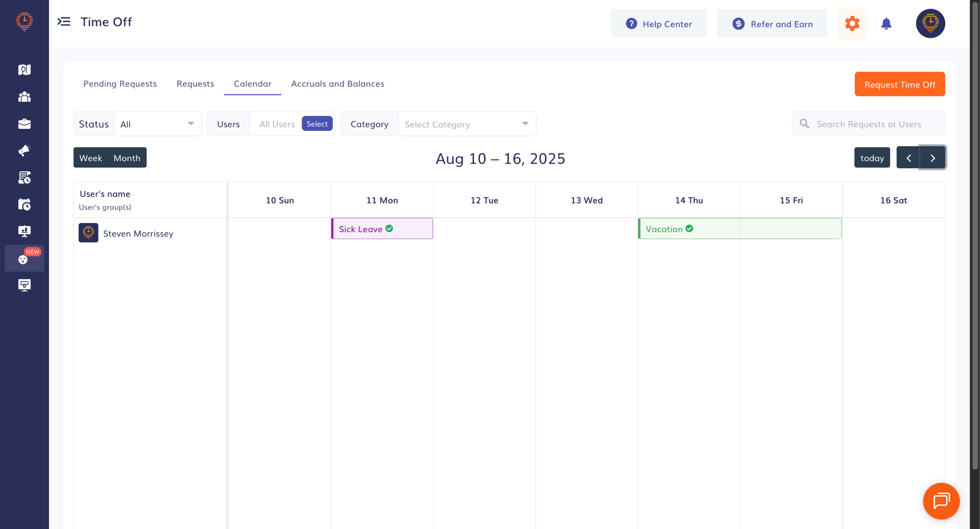
Task: Expand the Status All dropdown
Action: pos(158,124)
